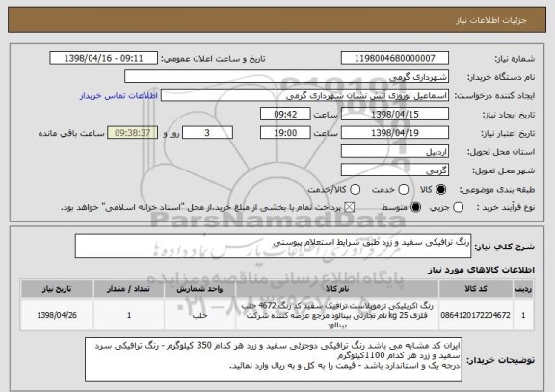Click the جزئیات اطلاعات نیاز header title
Viewport: 555px width, 392px height.
click(491, 20)
